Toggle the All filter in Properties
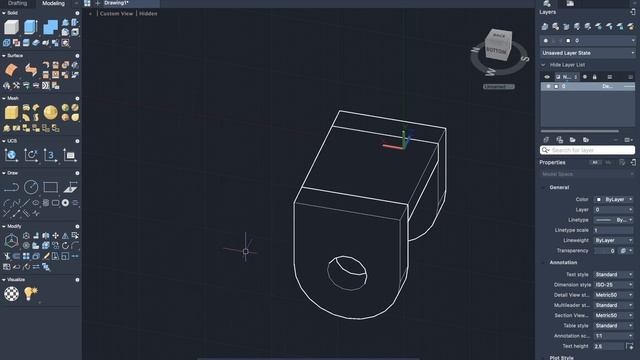The image size is (640, 360). tap(595, 162)
